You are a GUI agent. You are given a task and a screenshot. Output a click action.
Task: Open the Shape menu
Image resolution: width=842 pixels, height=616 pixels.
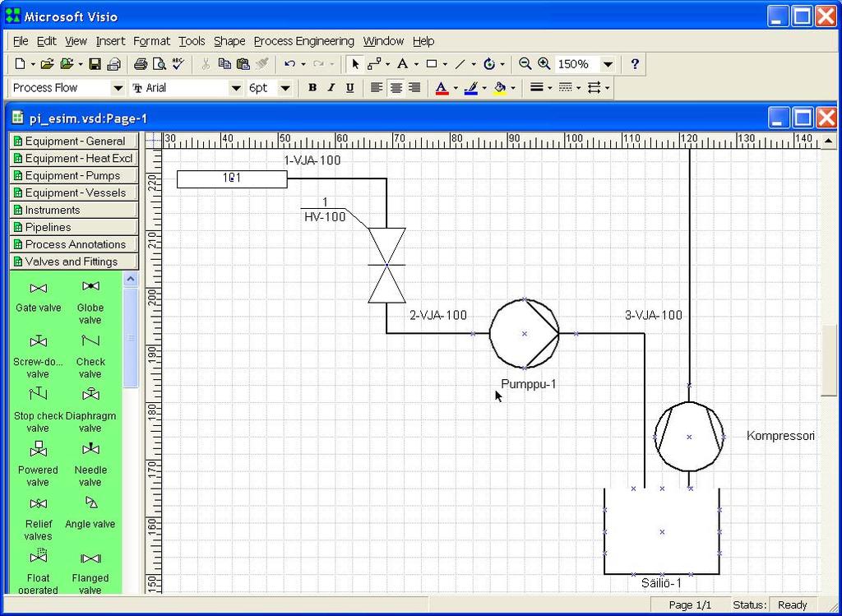229,41
